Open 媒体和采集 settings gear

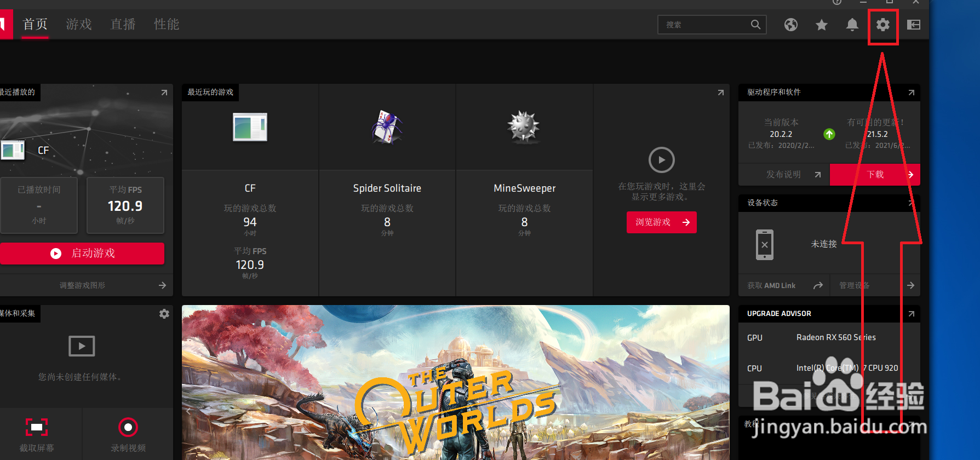[x=164, y=314]
